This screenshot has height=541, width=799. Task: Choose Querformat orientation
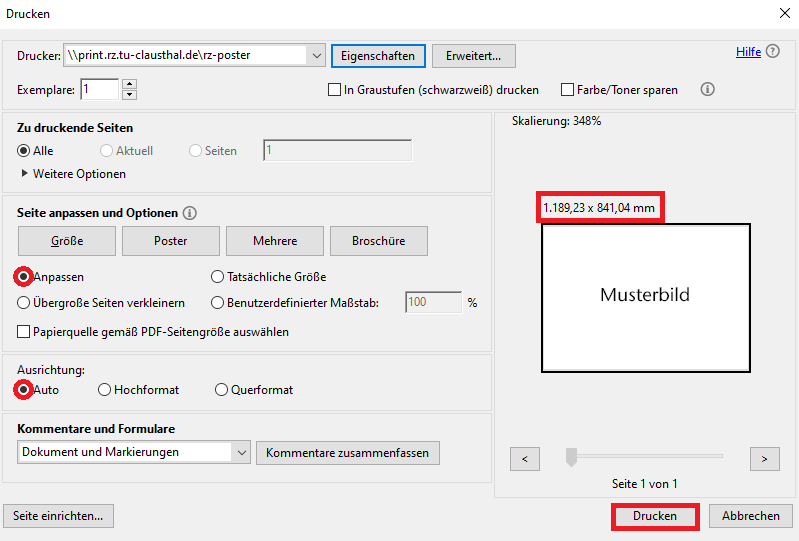click(221, 390)
